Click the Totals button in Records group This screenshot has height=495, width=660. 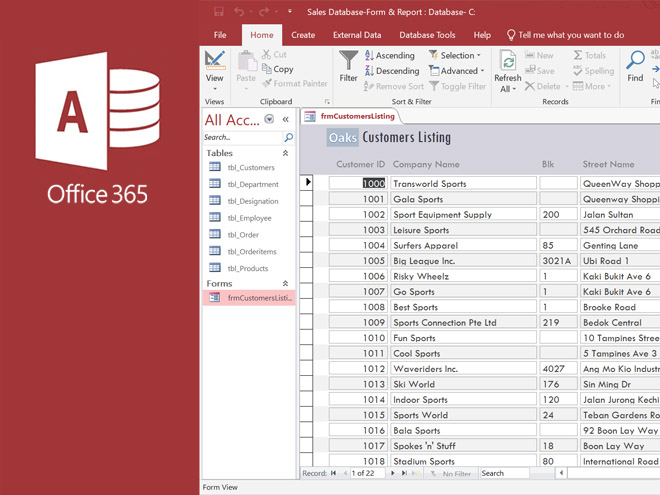590,56
